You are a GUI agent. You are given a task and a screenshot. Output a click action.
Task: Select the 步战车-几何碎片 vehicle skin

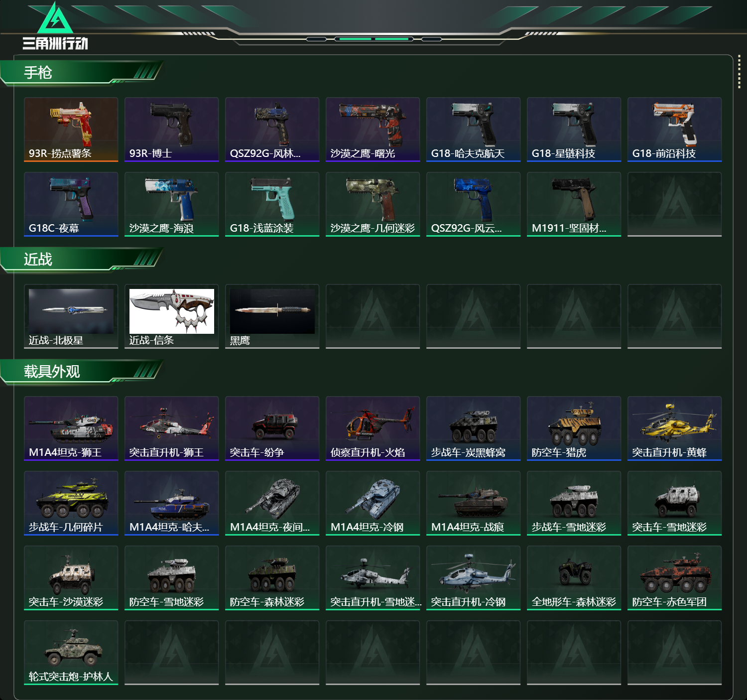71,503
